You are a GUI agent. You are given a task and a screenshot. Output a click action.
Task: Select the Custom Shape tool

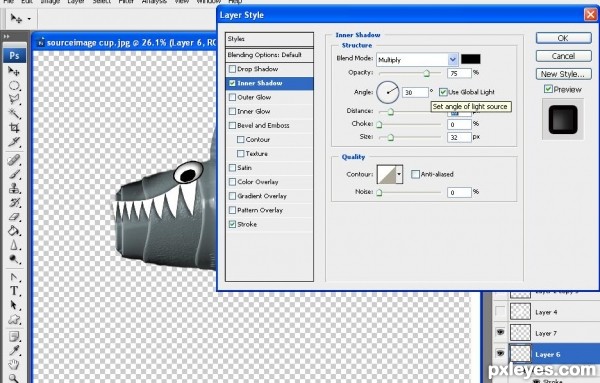[14, 319]
